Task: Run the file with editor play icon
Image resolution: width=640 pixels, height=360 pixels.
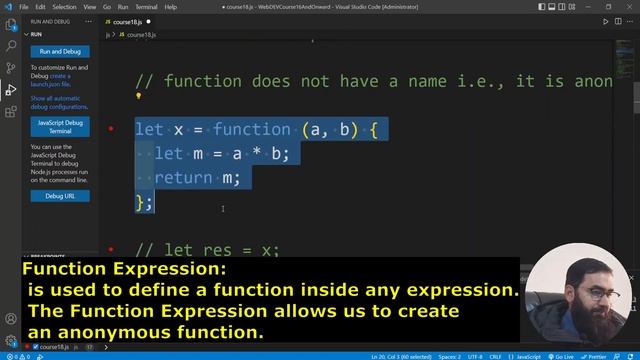Action: (606, 22)
